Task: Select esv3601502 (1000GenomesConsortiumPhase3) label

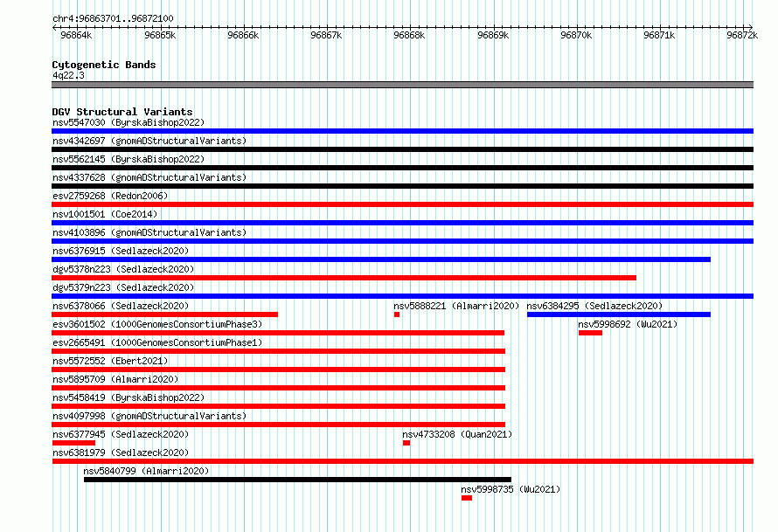Action: click(x=157, y=324)
